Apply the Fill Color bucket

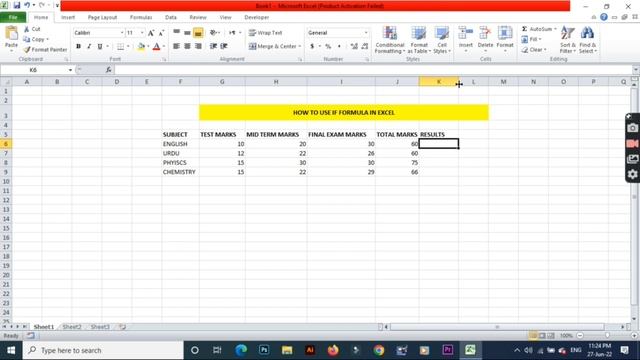click(x=141, y=47)
